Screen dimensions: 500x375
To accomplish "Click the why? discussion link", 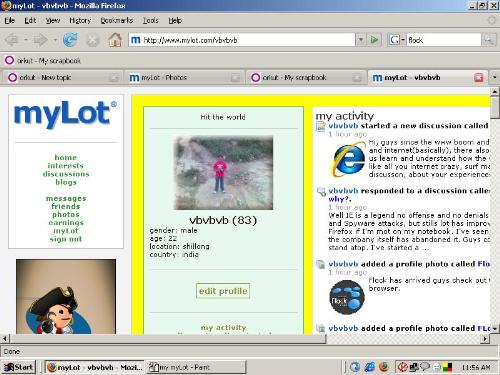I will [x=340, y=199].
